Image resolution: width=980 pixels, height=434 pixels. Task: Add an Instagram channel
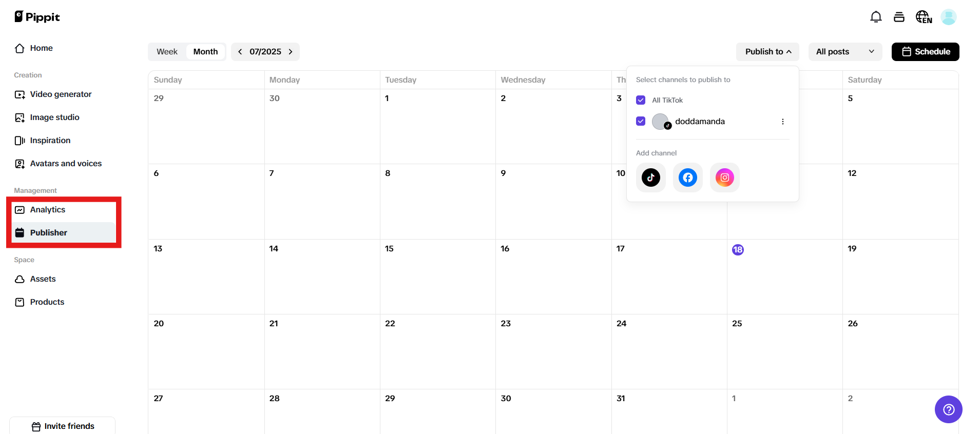(x=725, y=177)
